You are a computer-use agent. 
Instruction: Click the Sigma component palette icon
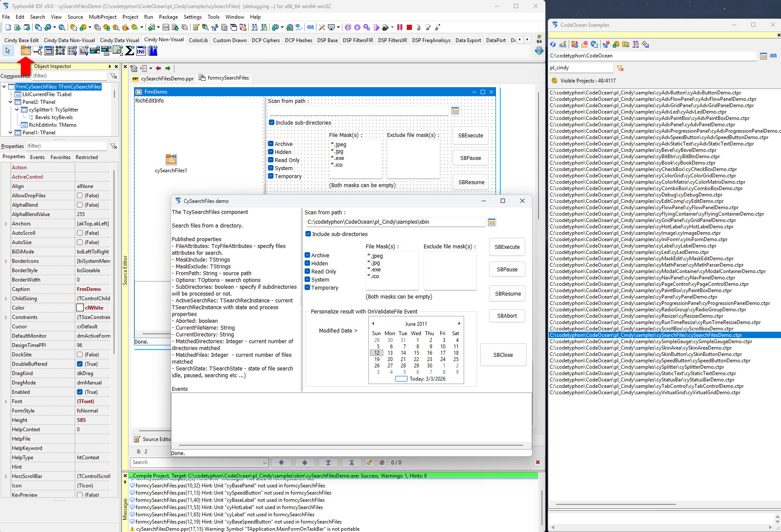tap(130, 51)
